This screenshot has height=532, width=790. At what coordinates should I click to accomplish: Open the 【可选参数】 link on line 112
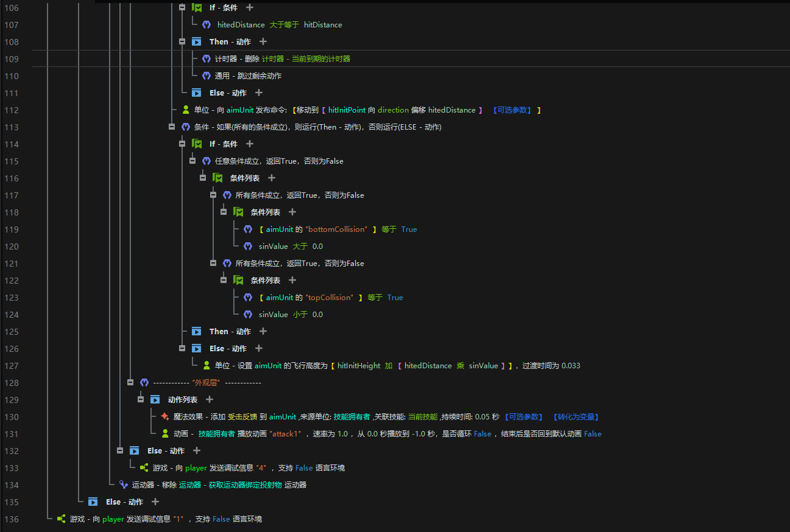[512, 110]
